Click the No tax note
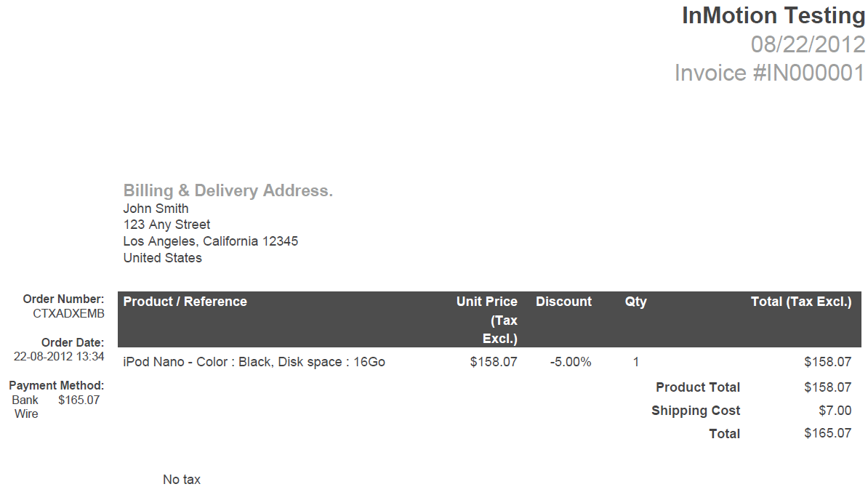Image resolution: width=868 pixels, height=492 pixels. pyautogui.click(x=181, y=480)
